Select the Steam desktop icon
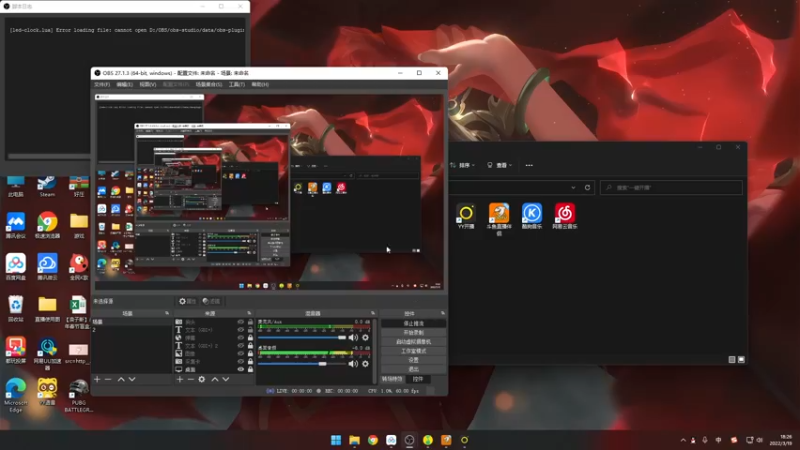Image resolution: width=800 pixels, height=450 pixels. pyautogui.click(x=47, y=187)
